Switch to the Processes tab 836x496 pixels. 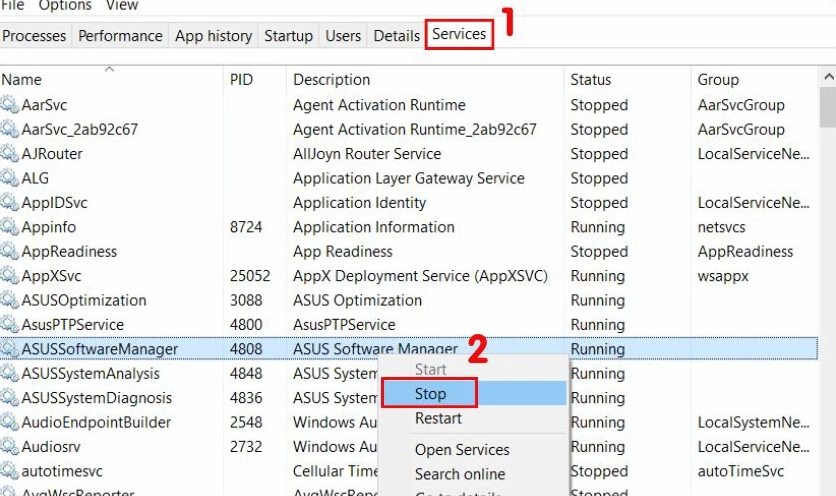(x=34, y=36)
